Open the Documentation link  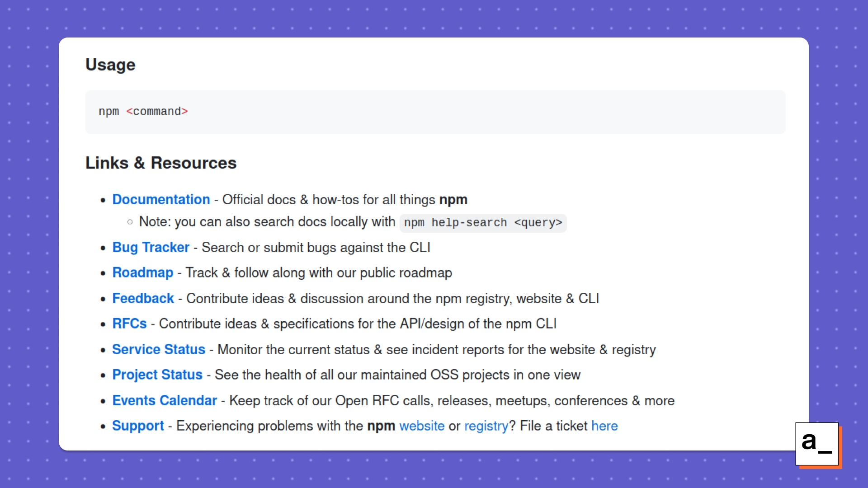tap(161, 199)
